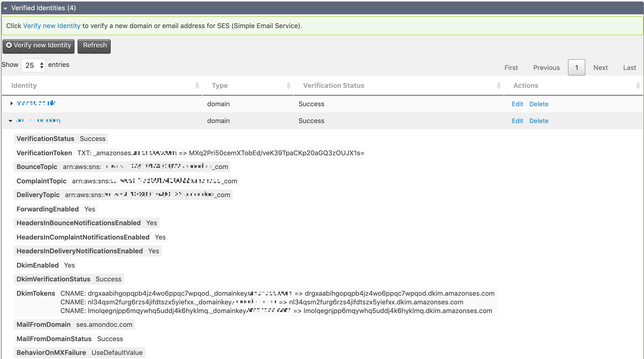
Task: Open the Show entries count dropdown
Action: (33, 65)
